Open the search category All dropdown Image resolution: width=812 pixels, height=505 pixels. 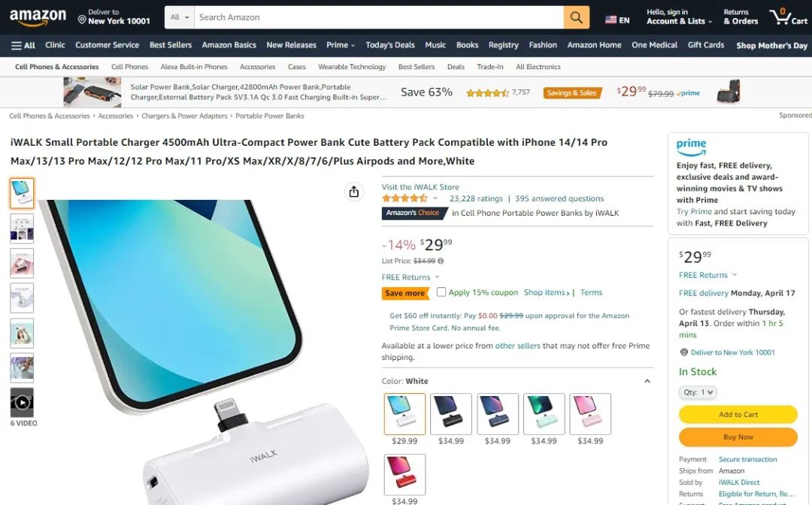pyautogui.click(x=180, y=17)
